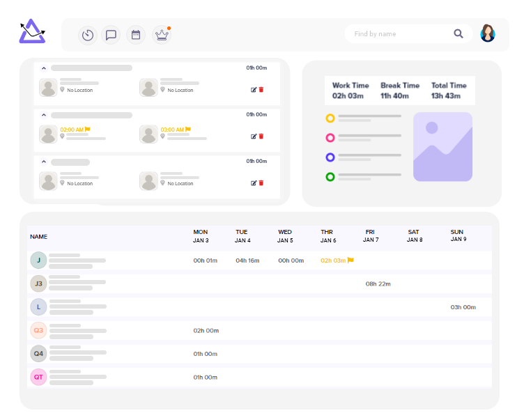Click the crown premium icon

tap(162, 35)
